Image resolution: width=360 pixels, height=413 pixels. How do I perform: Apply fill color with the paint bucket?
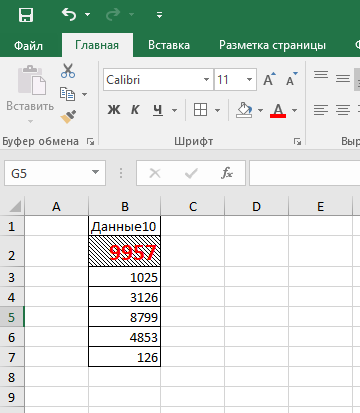point(244,110)
